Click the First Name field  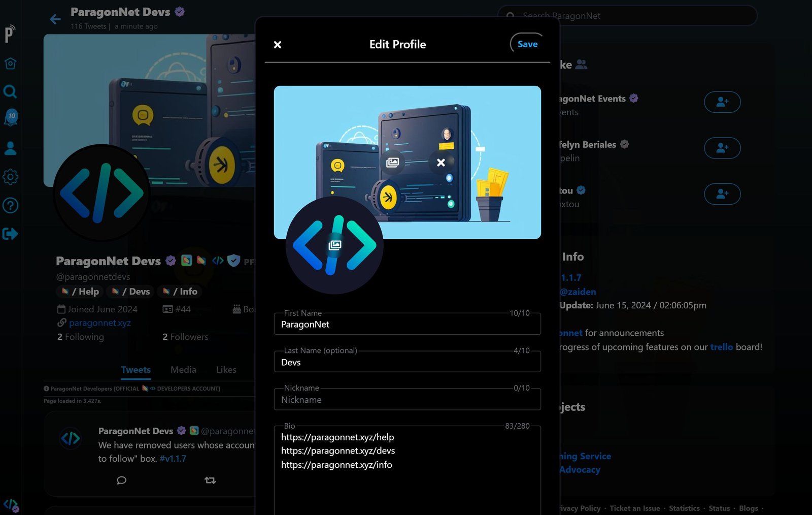[x=407, y=325]
